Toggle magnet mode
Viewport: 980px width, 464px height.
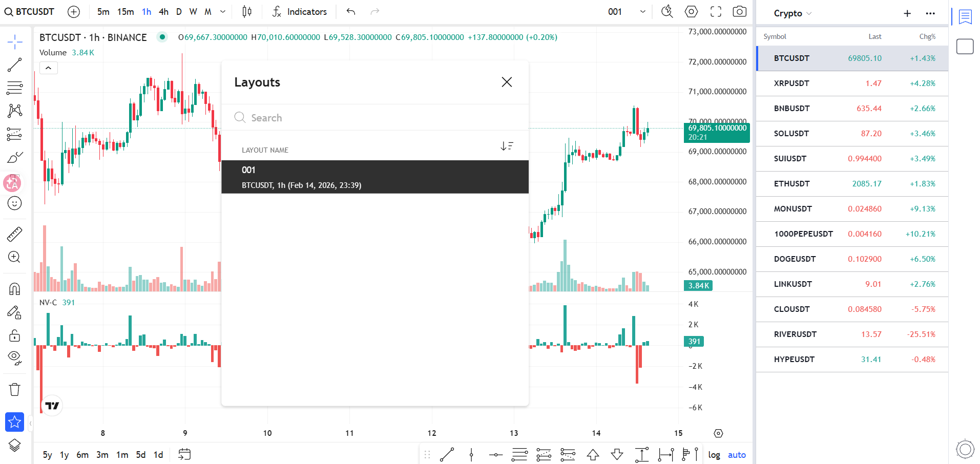point(15,289)
